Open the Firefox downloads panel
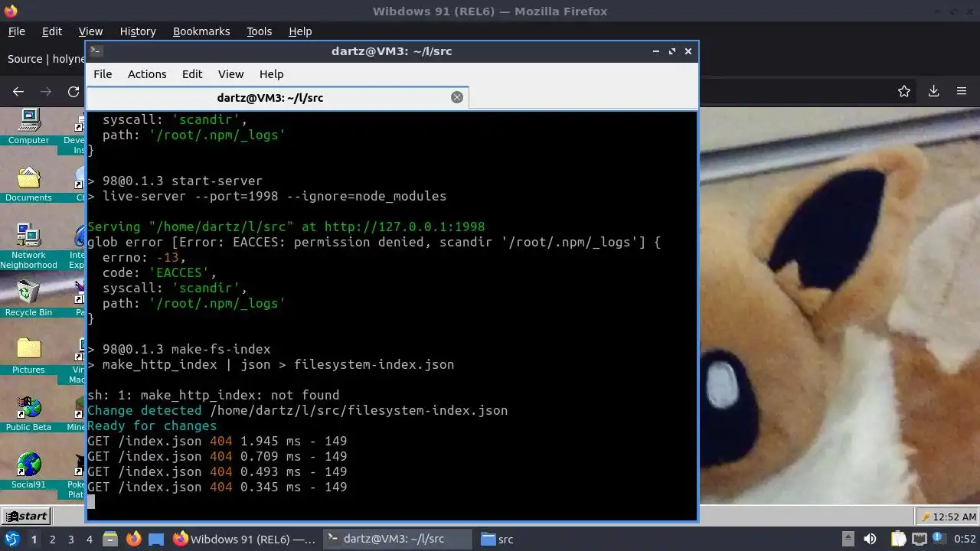 point(933,91)
